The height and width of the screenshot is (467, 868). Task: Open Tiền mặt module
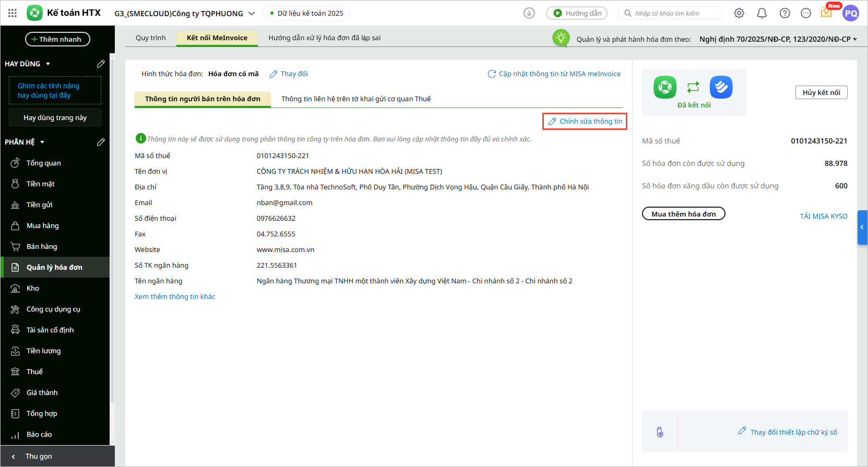tap(55, 184)
